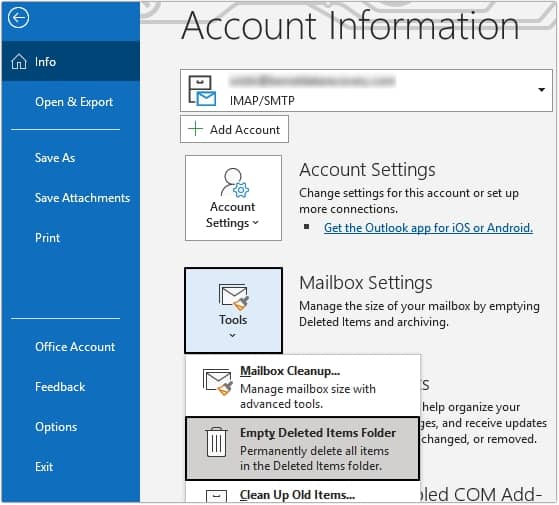Click the person-with-gear Account Settings icon
The image size is (559, 505).
pos(235,182)
